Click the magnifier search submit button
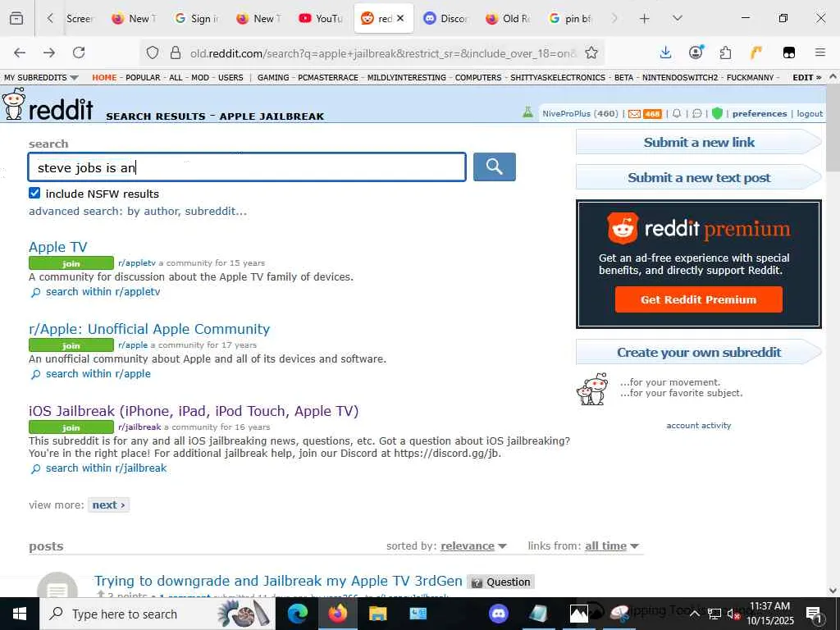Screen dimensions: 840x630 [x=494, y=167]
